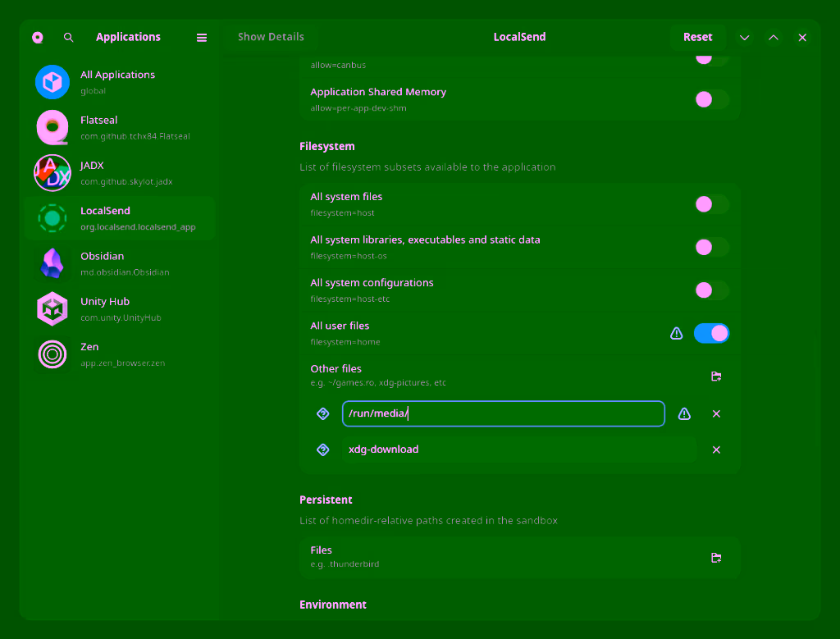Viewport: 840px width, 639px height.
Task: Click the down chevron in header
Action: tap(744, 38)
